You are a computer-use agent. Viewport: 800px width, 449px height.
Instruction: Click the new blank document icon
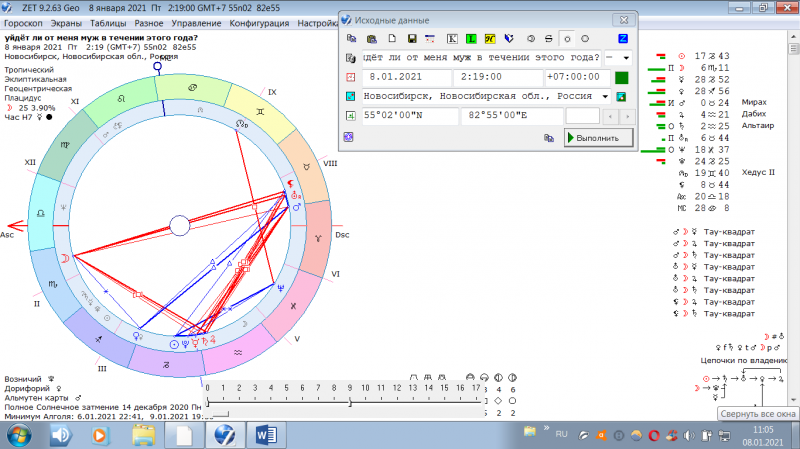(x=391, y=38)
